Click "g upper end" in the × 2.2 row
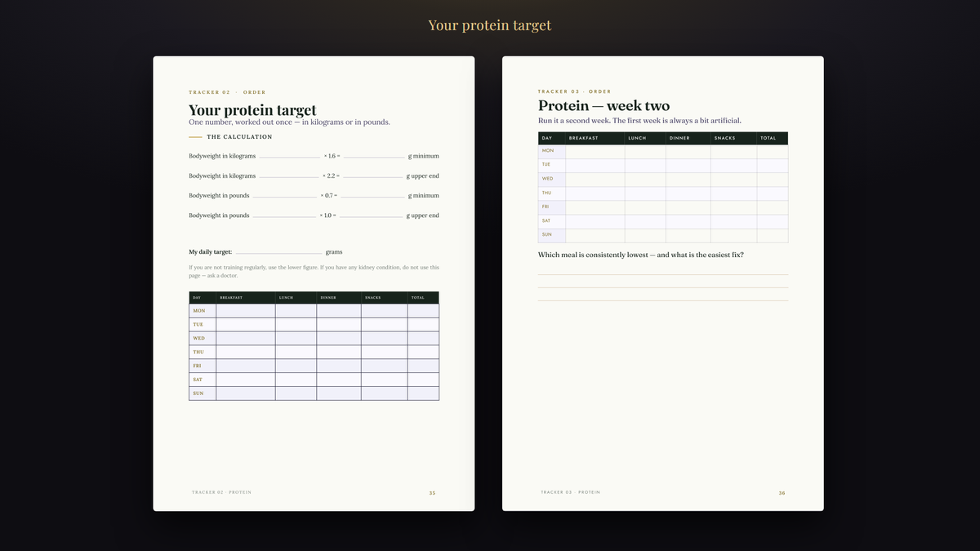The width and height of the screenshot is (980, 551). (422, 176)
